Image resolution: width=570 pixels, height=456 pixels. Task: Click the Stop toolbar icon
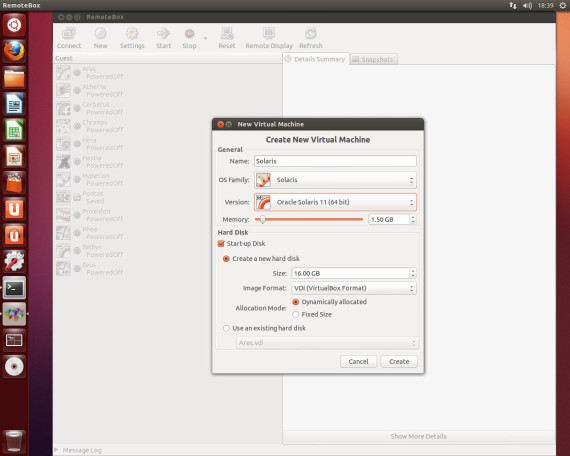pos(189,38)
